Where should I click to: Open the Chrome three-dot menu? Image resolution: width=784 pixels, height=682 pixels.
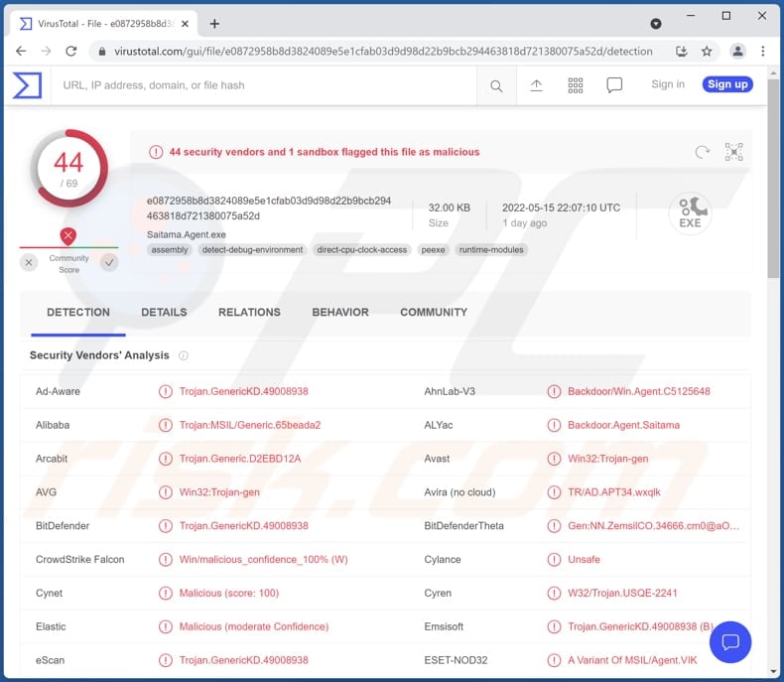(x=763, y=51)
